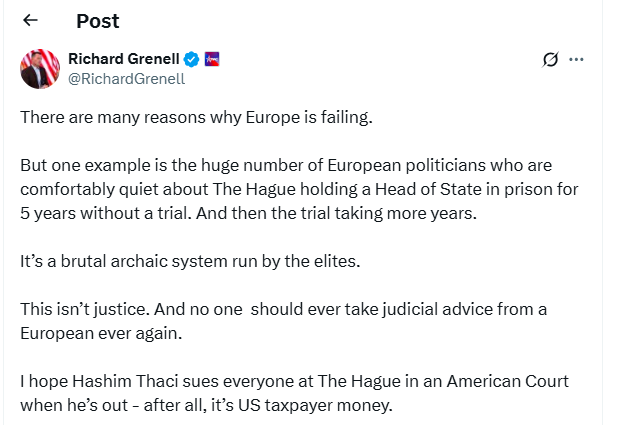Click the 'Post' header title

coord(97,21)
